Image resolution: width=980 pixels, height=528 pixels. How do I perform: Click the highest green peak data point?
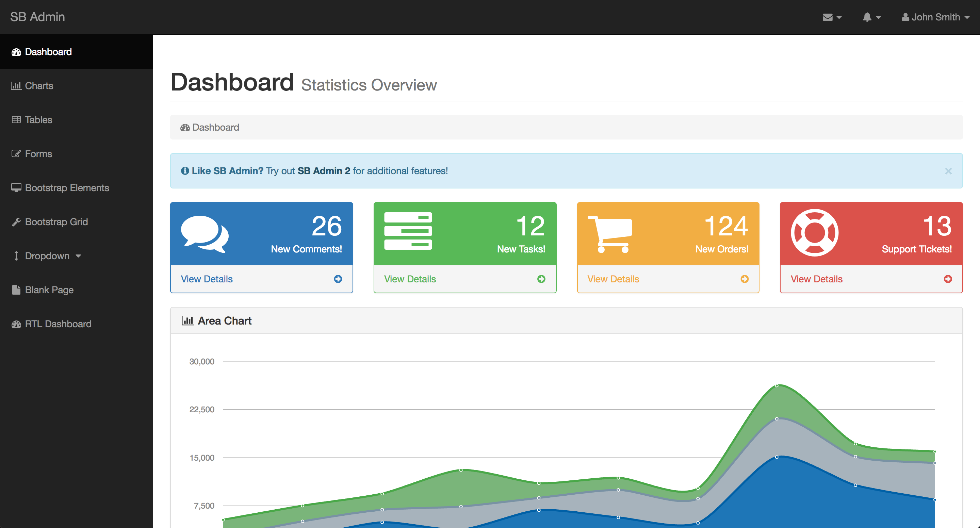click(777, 386)
